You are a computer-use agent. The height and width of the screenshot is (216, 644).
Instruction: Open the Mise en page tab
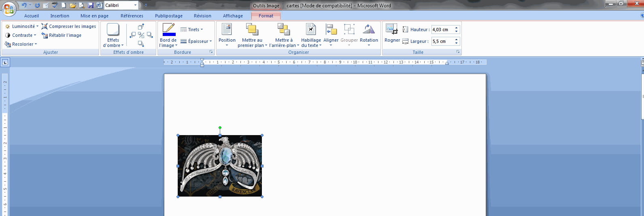point(94,16)
